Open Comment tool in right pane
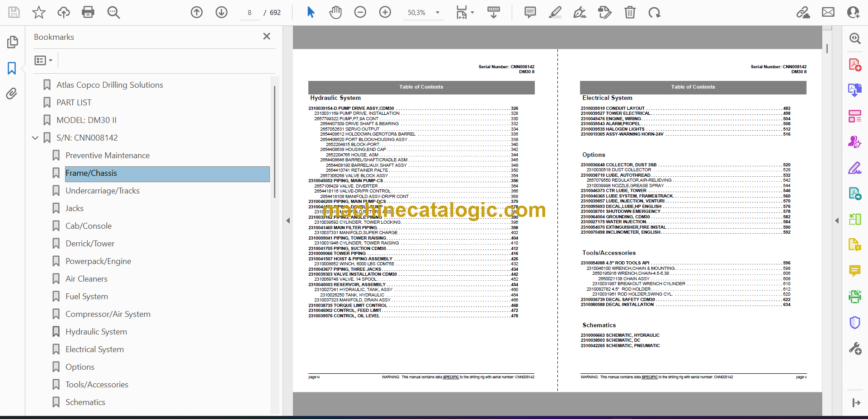Screen dimensions: 868x419 [x=855, y=271]
